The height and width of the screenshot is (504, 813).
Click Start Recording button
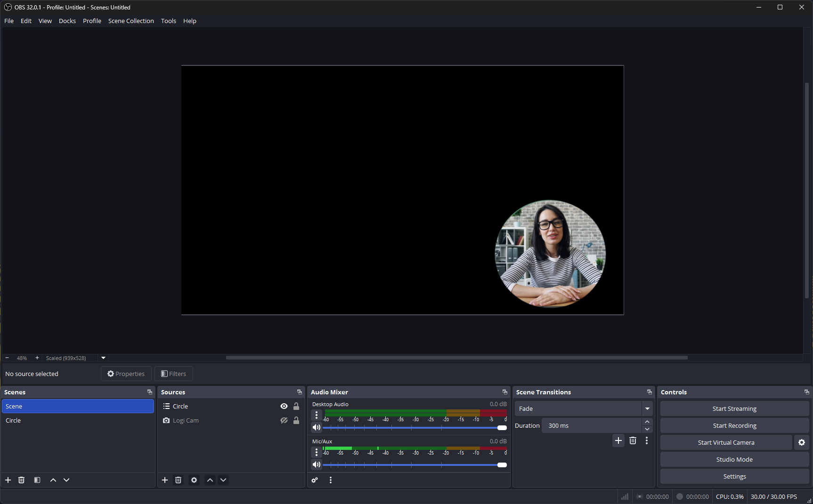734,425
